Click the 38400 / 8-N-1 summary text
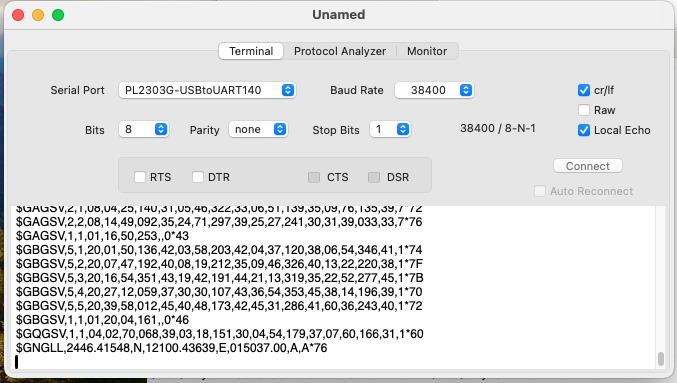This screenshot has height=383, width=677. (x=497, y=128)
